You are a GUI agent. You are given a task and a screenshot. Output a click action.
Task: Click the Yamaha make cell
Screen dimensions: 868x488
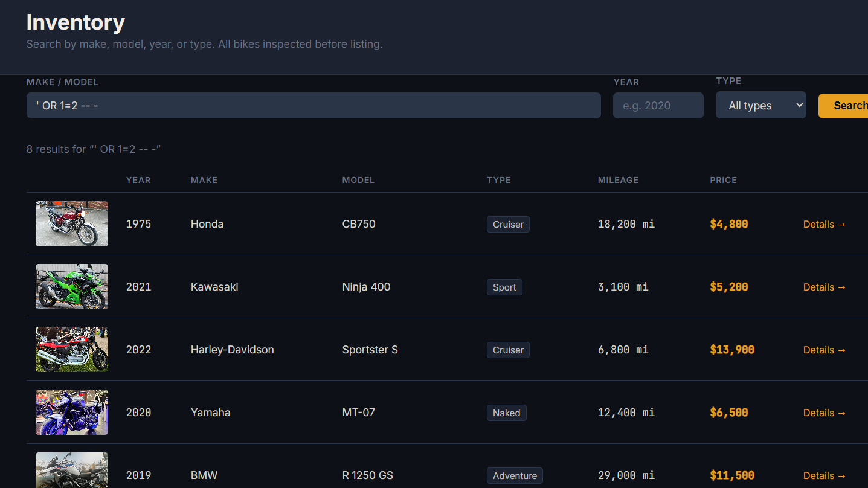210,413
